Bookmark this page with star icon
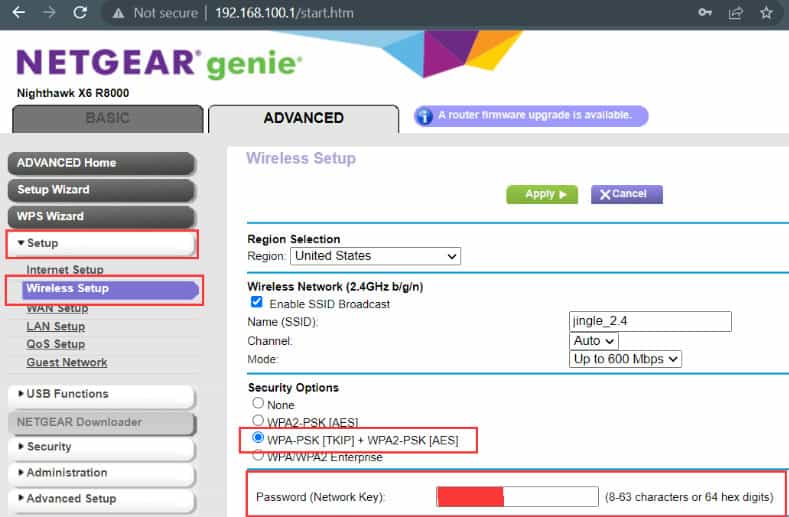 (x=766, y=13)
